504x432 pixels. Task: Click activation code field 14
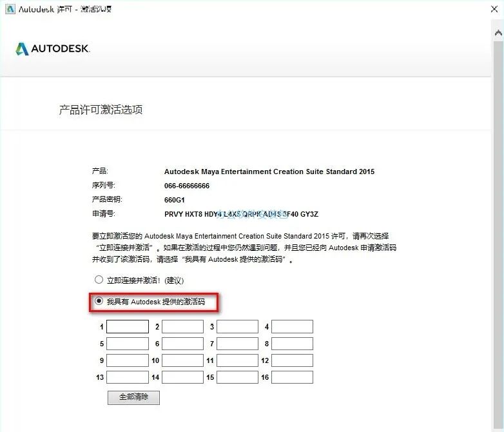click(x=182, y=377)
